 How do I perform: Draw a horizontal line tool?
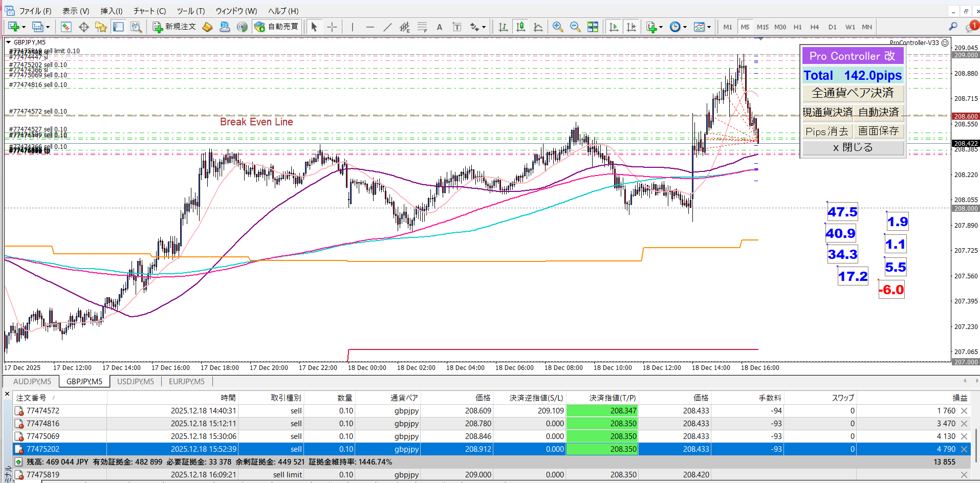click(370, 27)
